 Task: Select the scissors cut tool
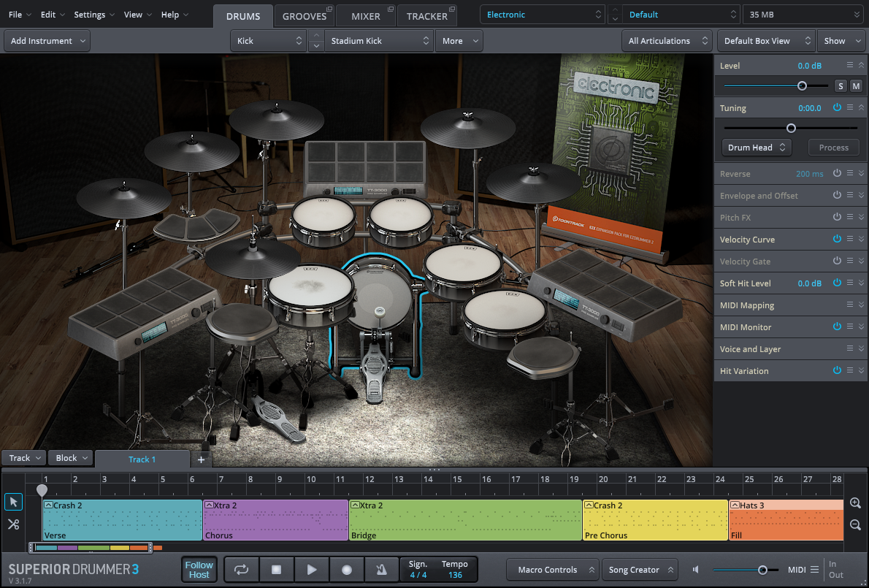(13, 524)
